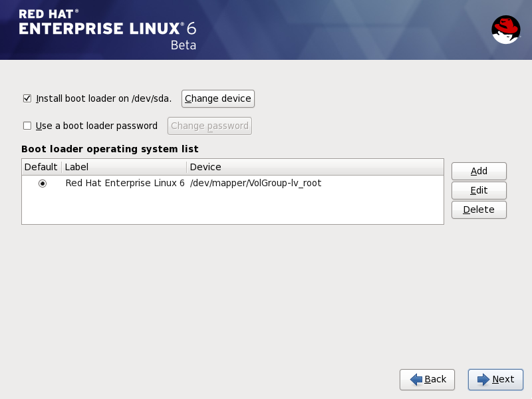Enable the install boot loader on /dev/sda checkbox
532x399 pixels.
pos(26,98)
